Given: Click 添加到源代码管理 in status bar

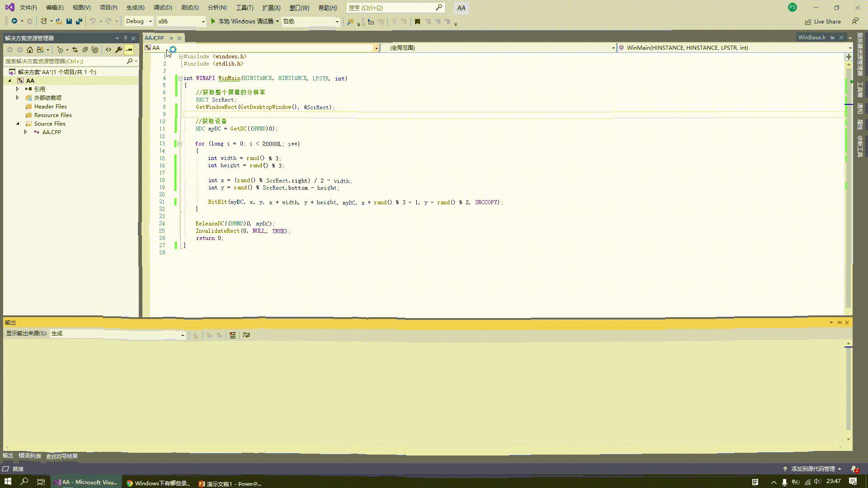Looking at the screenshot, I should pyautogui.click(x=812, y=469).
